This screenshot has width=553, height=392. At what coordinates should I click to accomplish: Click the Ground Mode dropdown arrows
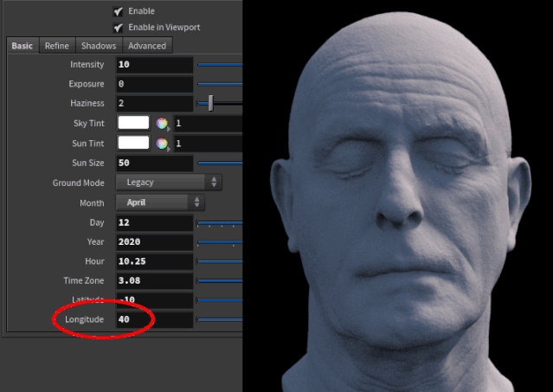214,183
